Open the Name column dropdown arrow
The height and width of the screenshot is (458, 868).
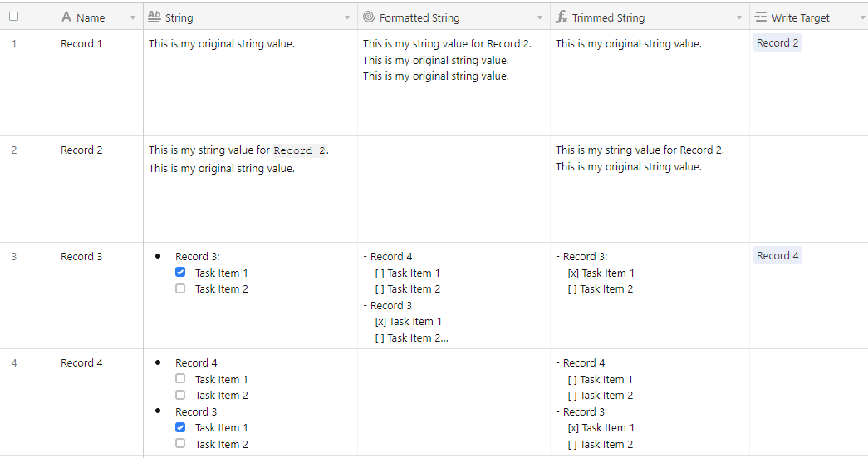point(133,17)
